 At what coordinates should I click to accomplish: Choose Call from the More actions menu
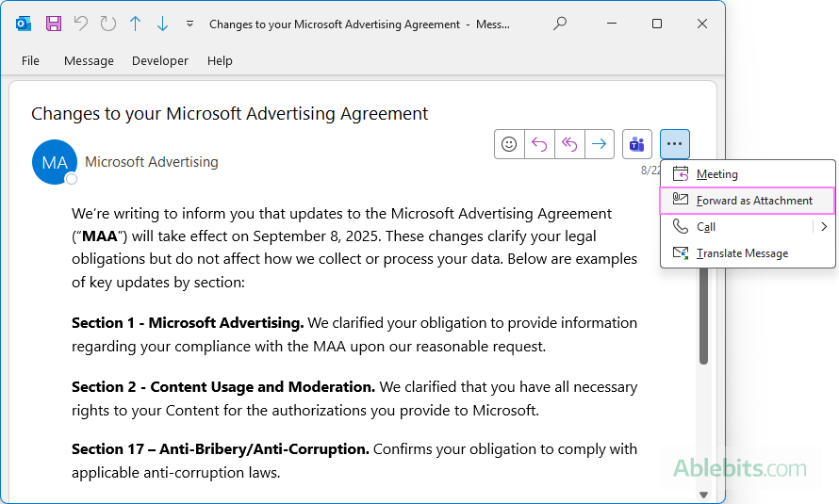click(x=737, y=227)
